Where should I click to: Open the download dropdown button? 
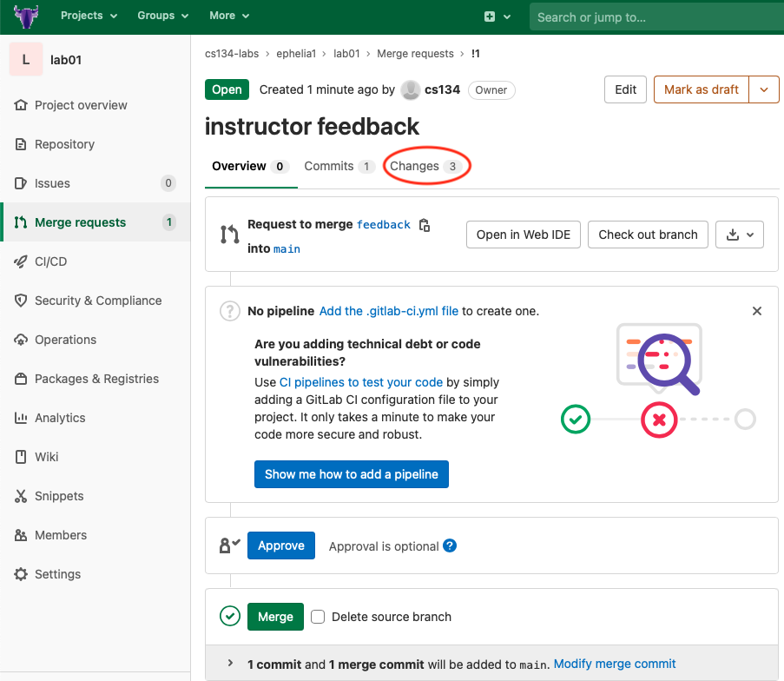(740, 235)
